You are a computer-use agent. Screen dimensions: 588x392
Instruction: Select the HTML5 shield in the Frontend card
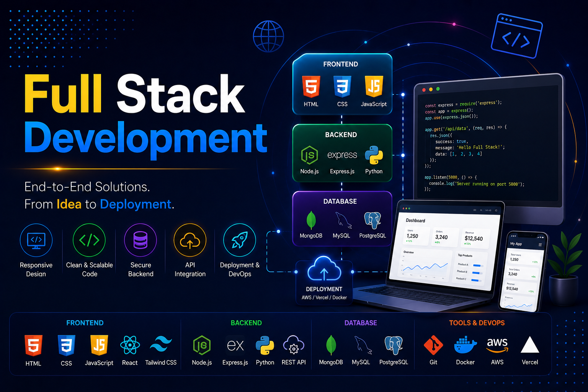[311, 86]
